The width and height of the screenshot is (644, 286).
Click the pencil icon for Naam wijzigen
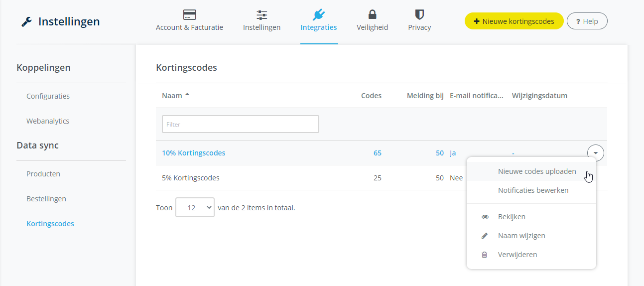click(485, 236)
